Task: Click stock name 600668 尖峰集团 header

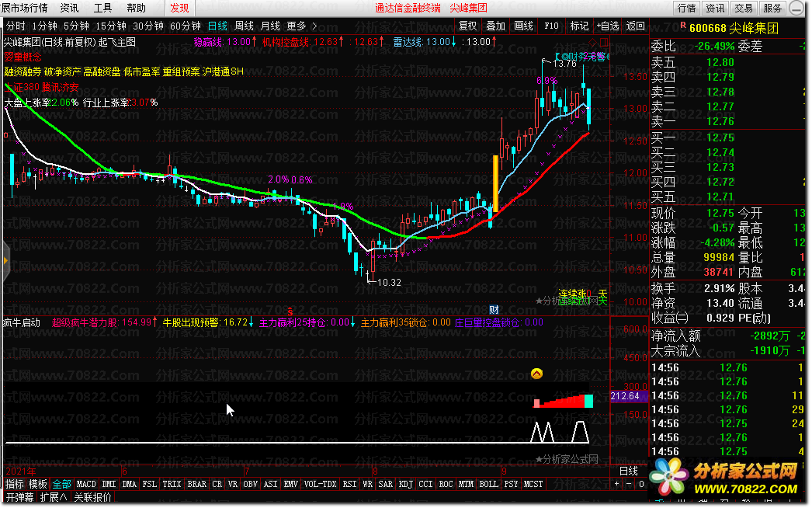Action: click(734, 28)
